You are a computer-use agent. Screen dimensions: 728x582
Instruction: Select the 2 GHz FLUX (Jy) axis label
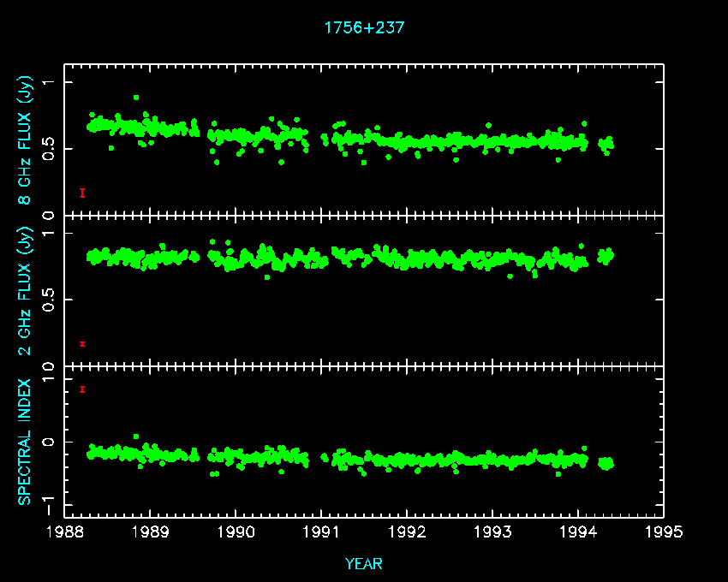point(26,291)
